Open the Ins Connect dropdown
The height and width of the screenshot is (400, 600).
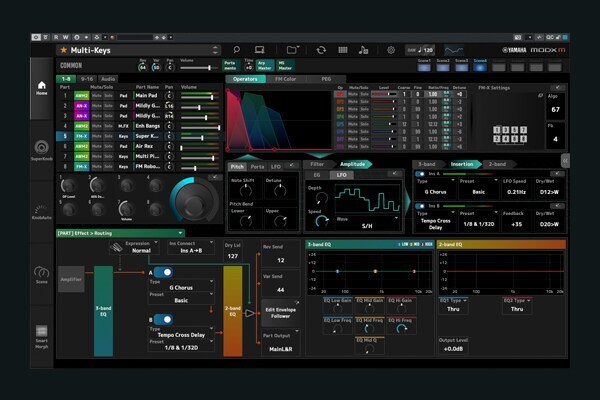[193, 249]
